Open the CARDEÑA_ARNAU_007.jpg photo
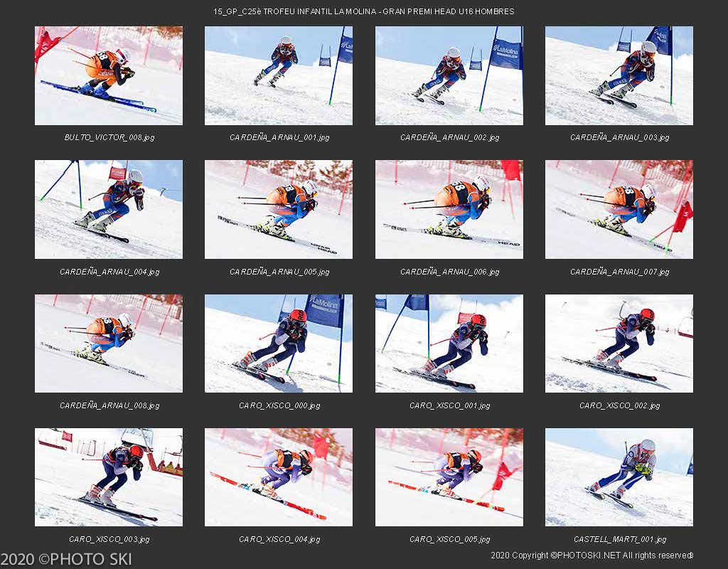 [619, 210]
